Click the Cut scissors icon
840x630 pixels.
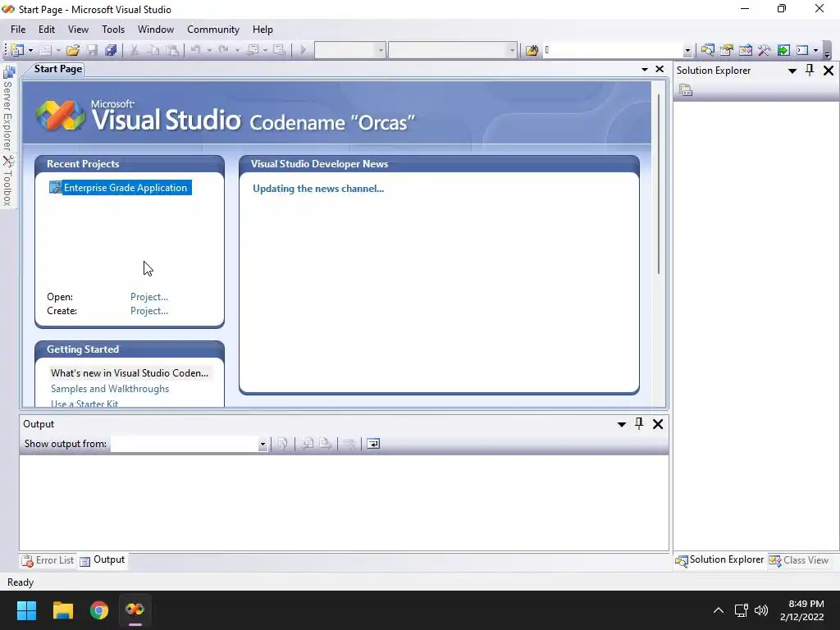pyautogui.click(x=134, y=50)
